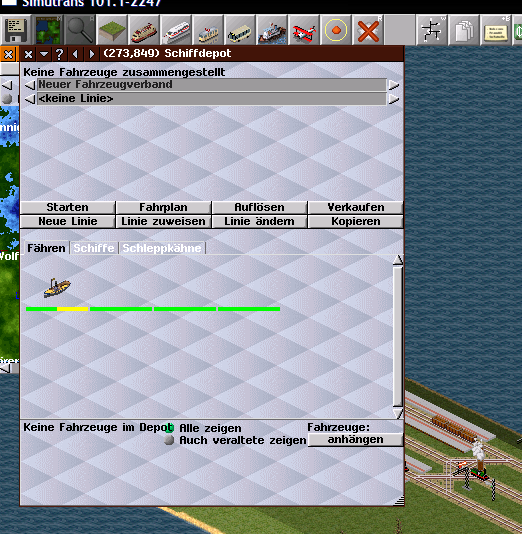The width and height of the screenshot is (522, 534).
Task: Click the left arrow in background window
Action: coord(7,85)
